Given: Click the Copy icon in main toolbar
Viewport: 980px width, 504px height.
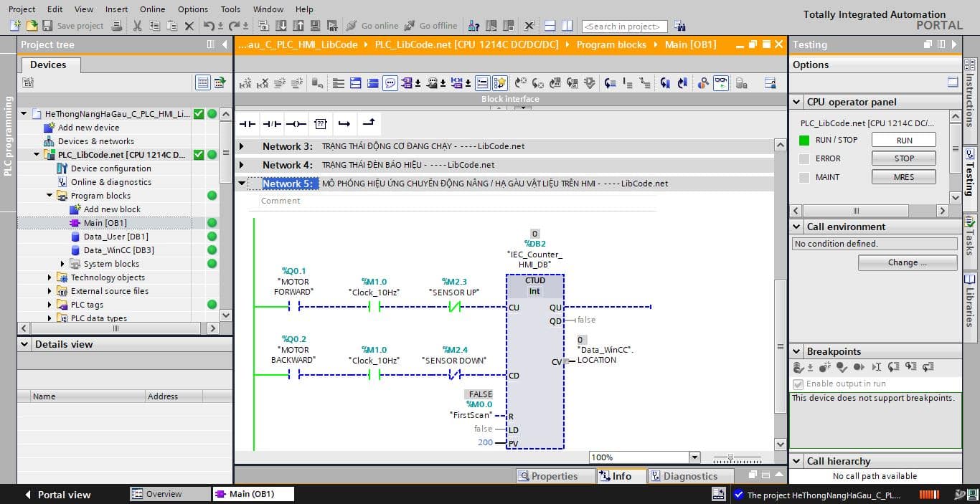Looking at the screenshot, I should point(155,26).
